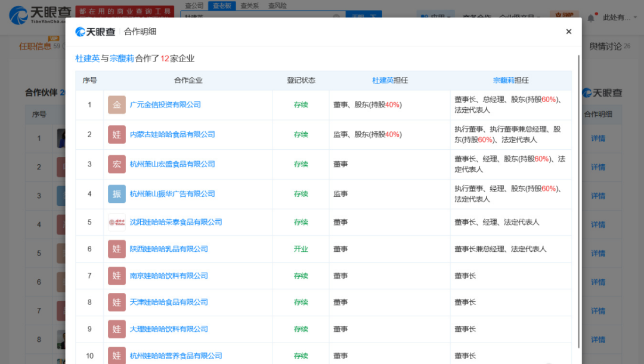The image size is (644, 364).
Task: Click 详情 link in background row 6
Action: point(598,282)
